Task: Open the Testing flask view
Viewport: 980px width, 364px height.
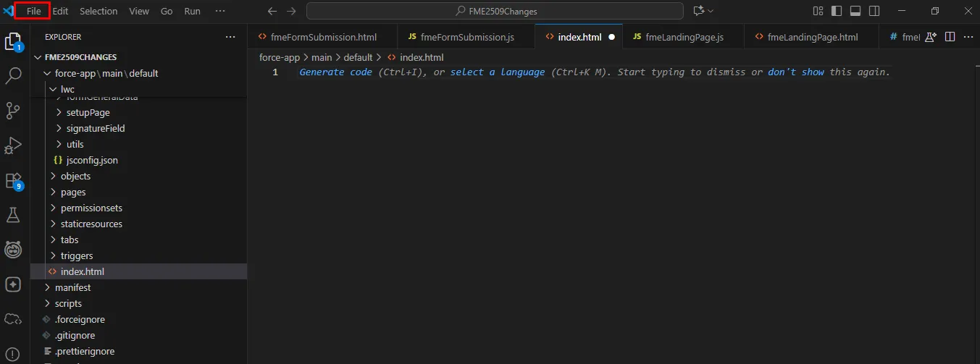Action: coord(13,215)
